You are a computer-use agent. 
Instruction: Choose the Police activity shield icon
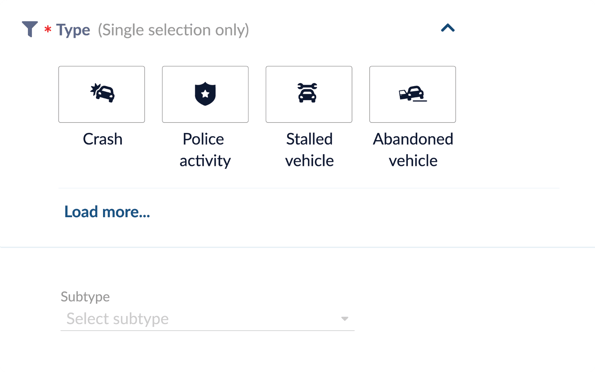[x=205, y=94]
